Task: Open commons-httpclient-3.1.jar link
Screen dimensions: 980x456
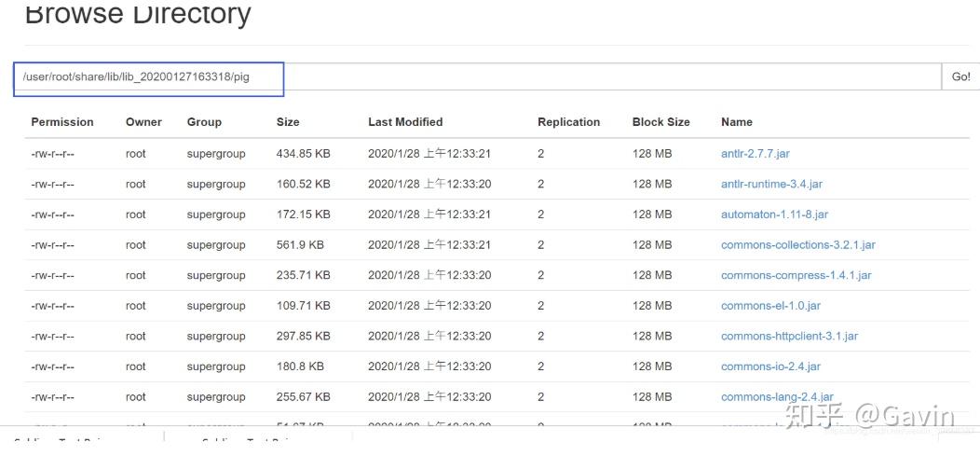Action: pos(789,336)
